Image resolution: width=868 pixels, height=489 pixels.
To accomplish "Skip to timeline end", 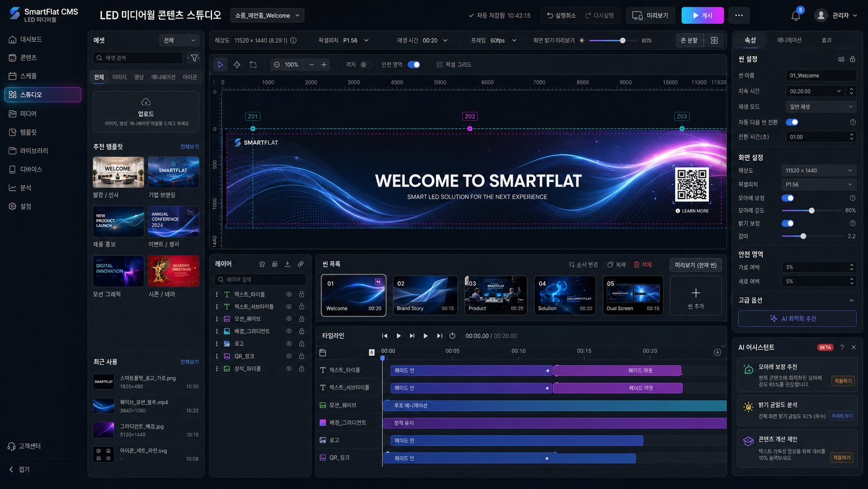I will tap(440, 336).
